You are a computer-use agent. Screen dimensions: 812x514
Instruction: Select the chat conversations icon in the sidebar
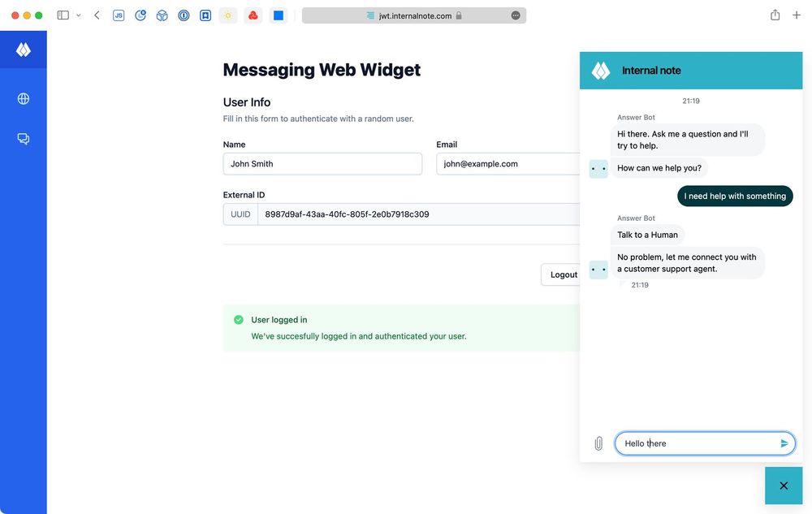click(x=23, y=138)
